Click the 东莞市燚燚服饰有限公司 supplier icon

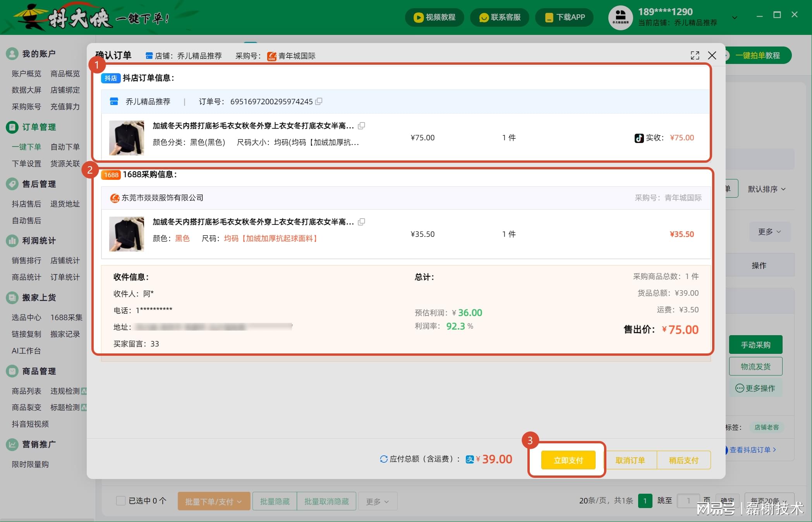[115, 198]
